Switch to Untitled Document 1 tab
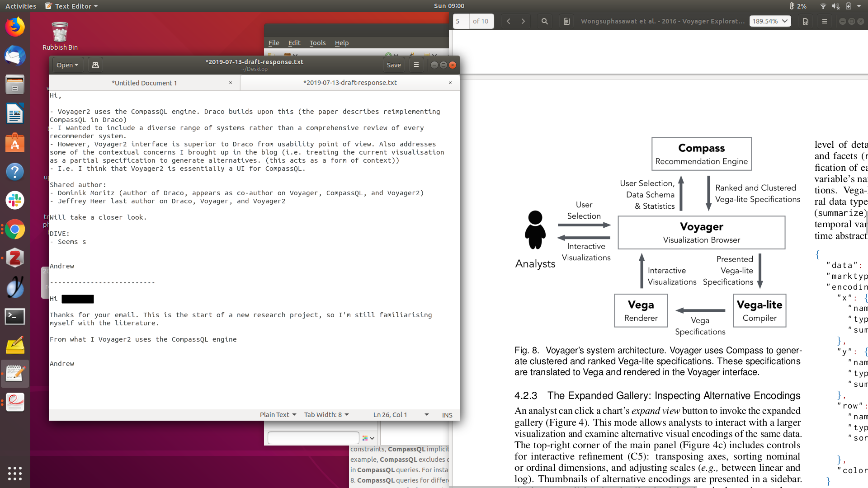The width and height of the screenshot is (868, 488). pyautogui.click(x=144, y=83)
